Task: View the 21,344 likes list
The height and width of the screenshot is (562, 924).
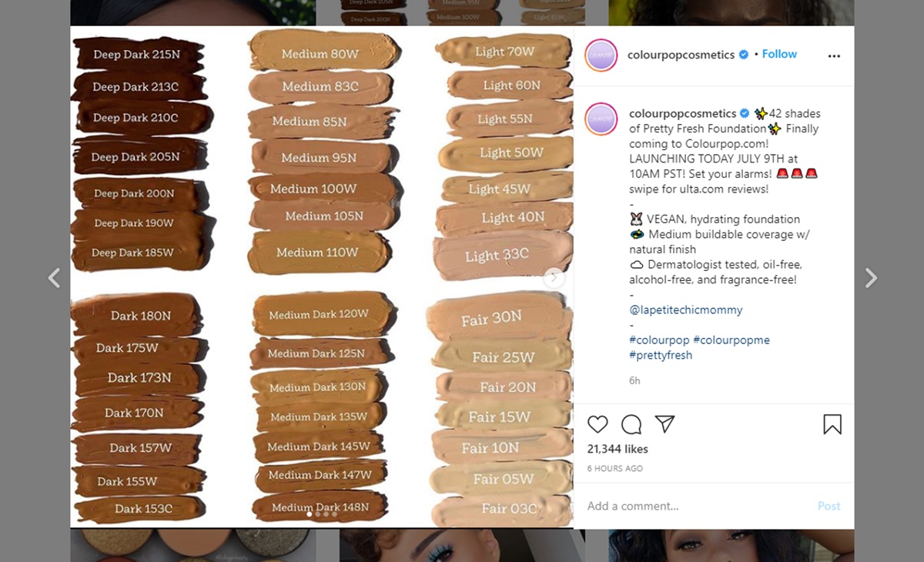Action: click(618, 449)
